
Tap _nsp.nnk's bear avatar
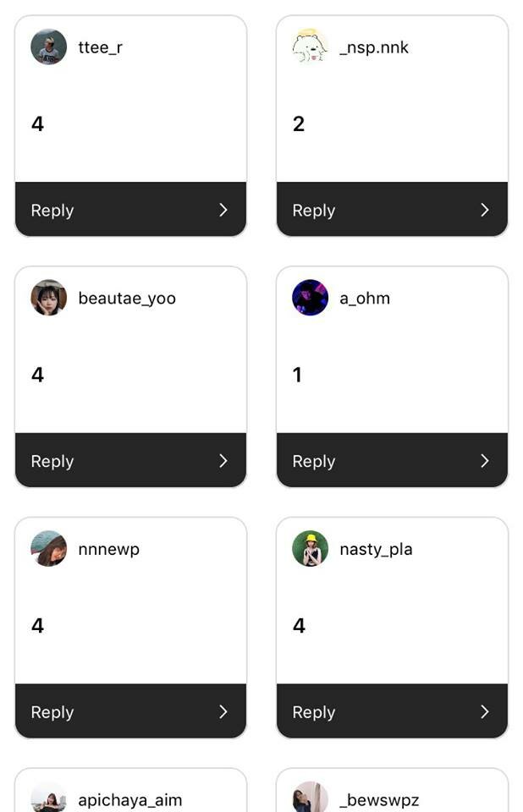(310, 47)
